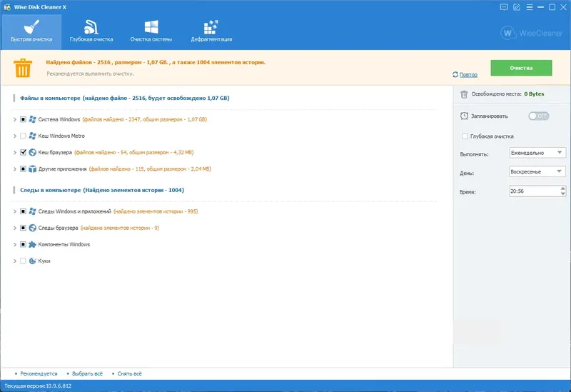This screenshot has width=571, height=392.
Task: Click the edit note icon in title bar
Action: pyautogui.click(x=517, y=7)
